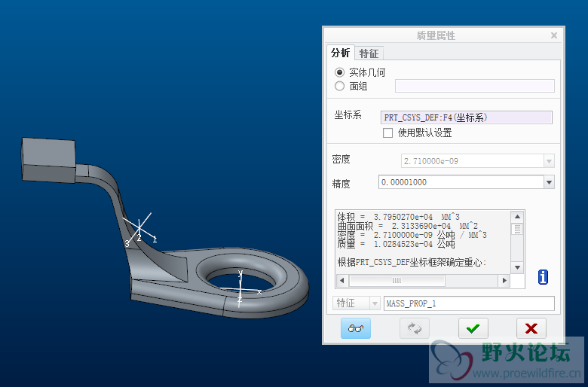Open the blue info icon
Screen dimensions: 588x387
coord(543,277)
